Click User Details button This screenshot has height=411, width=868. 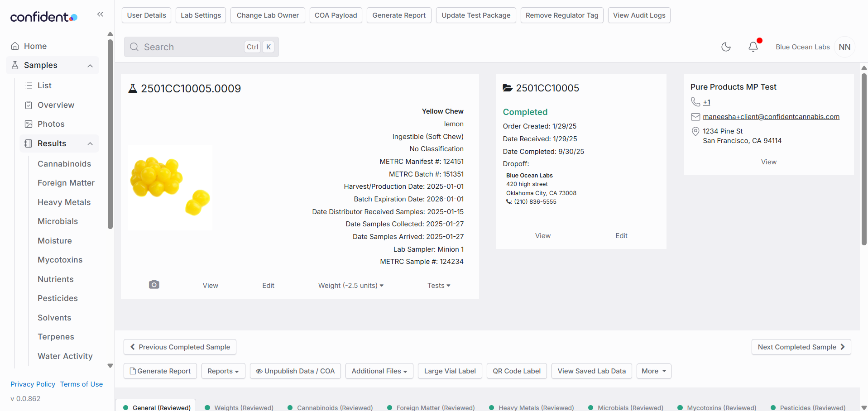coord(146,15)
